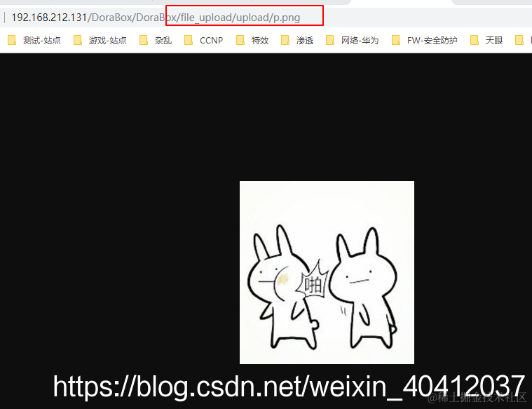532x409 pixels.
Task: Open the 渗透 bookmark folder
Action: coord(297,41)
